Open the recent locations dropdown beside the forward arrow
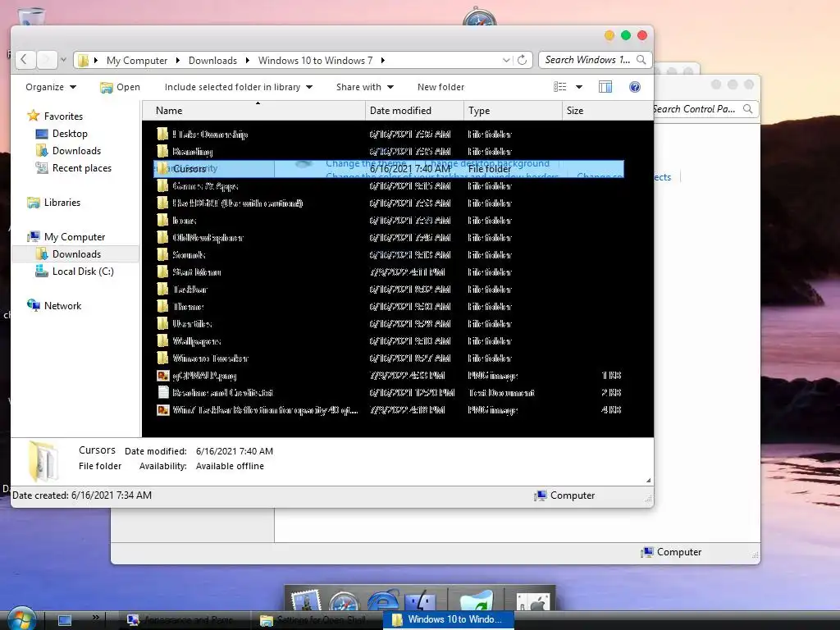The image size is (840, 630). pyautogui.click(x=63, y=60)
